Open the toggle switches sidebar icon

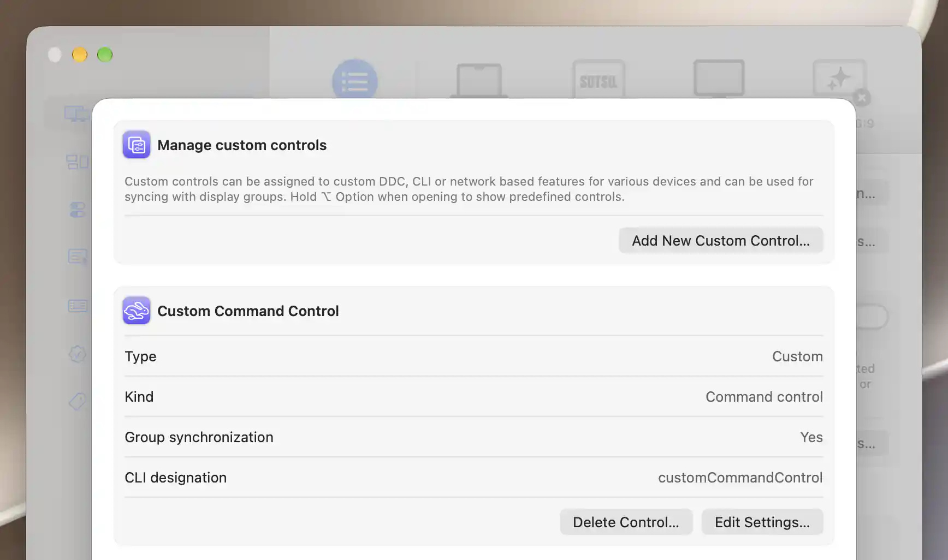coord(77,210)
